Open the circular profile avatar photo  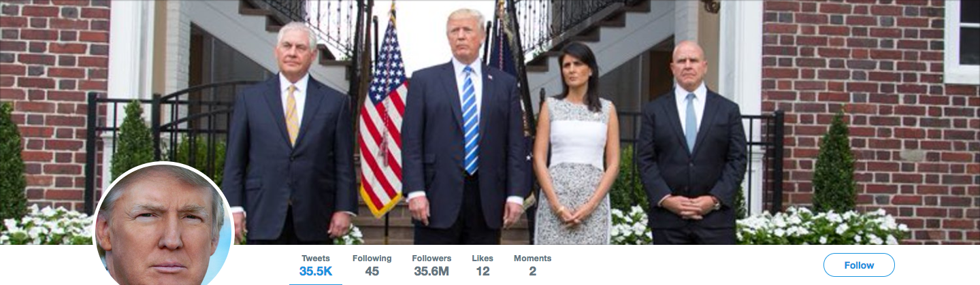[x=163, y=225]
